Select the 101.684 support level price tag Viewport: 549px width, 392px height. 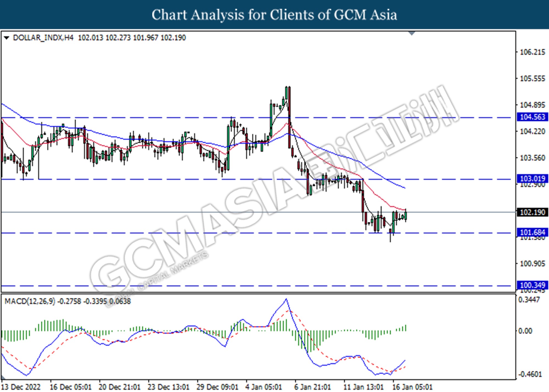click(532, 233)
